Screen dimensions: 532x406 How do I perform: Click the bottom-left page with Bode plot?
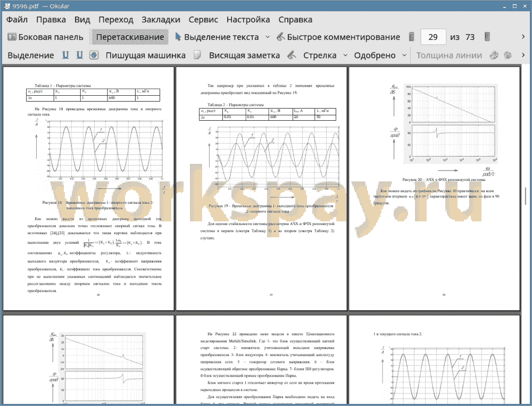point(88,360)
